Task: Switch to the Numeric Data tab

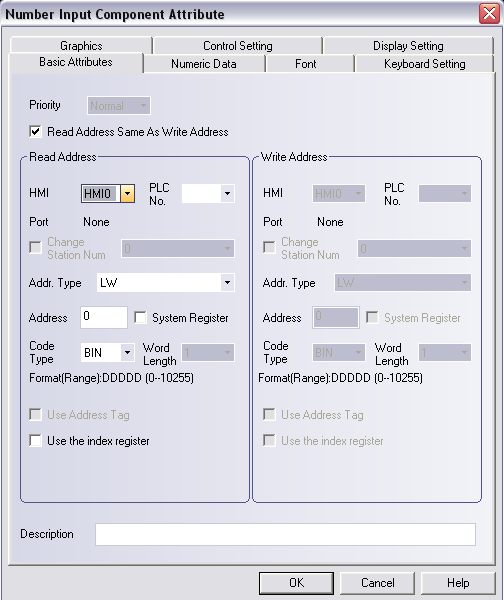Action: [x=204, y=64]
